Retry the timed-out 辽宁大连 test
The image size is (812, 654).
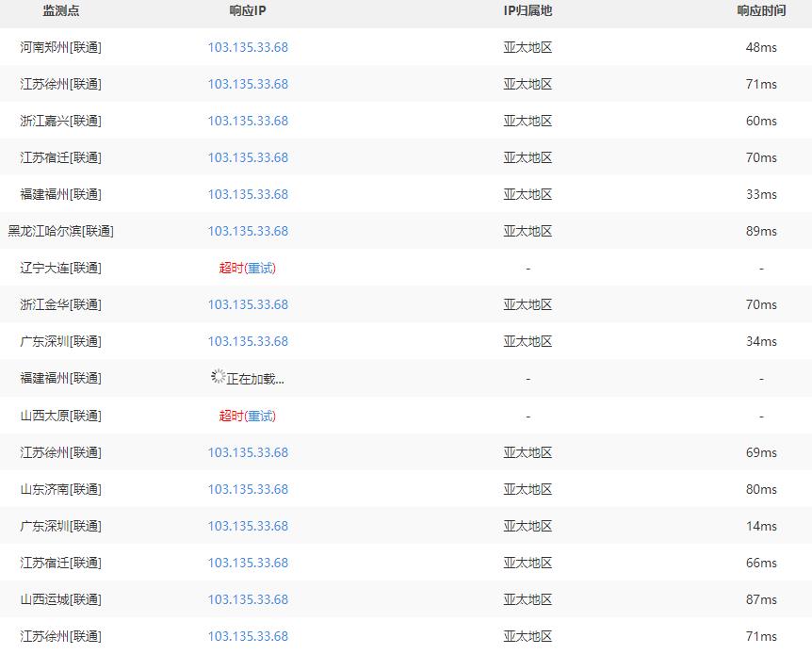pyautogui.click(x=261, y=268)
